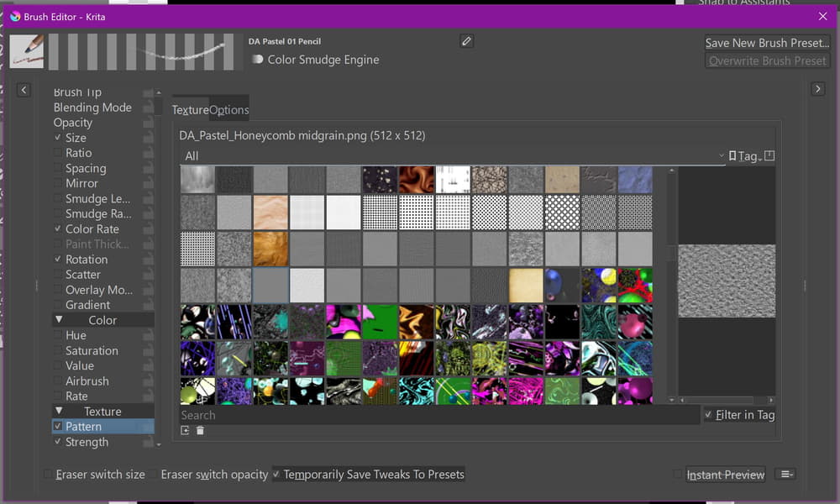Viewport: 840px width, 504px height.
Task: Click the storage icon right of Tag
Action: coord(769,156)
